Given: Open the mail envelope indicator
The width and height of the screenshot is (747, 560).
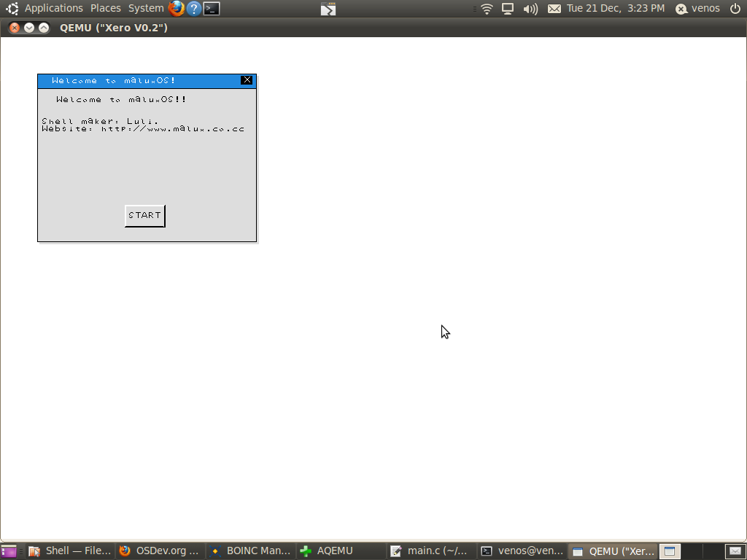Looking at the screenshot, I should click(x=554, y=9).
